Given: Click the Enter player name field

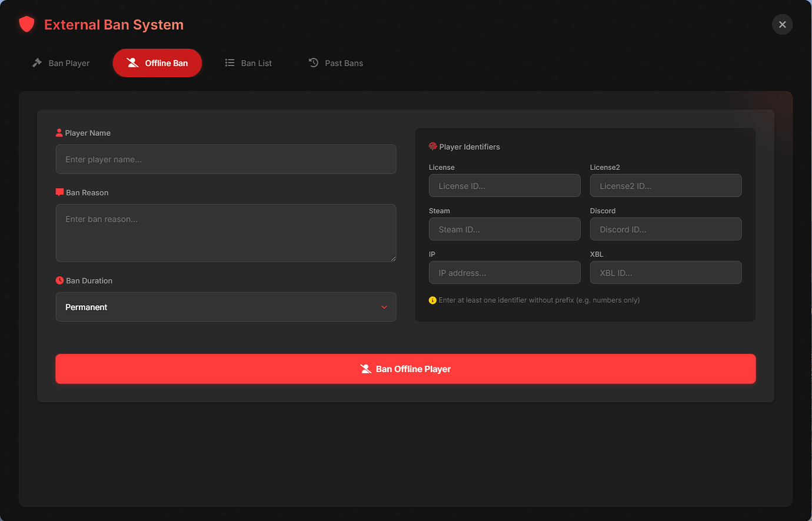Looking at the screenshot, I should point(226,159).
